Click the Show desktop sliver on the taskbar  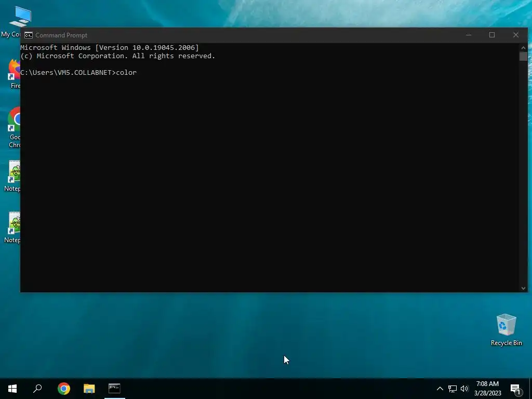point(530,389)
